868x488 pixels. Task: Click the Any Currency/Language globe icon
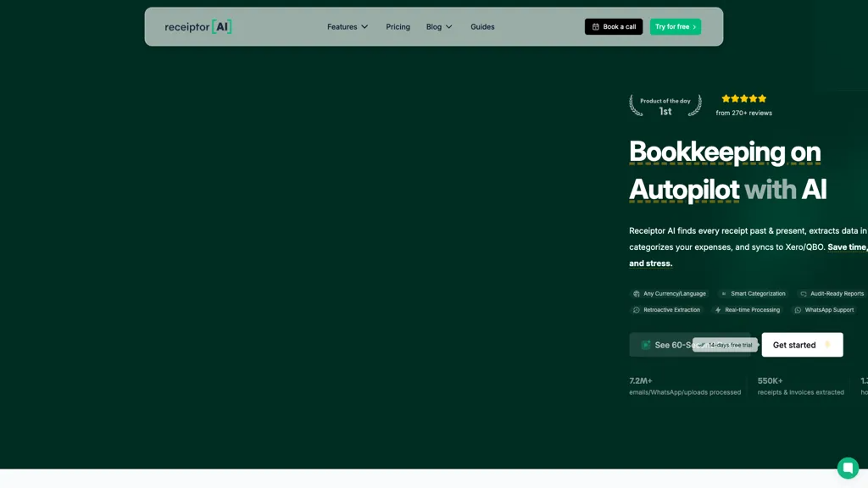(x=636, y=294)
